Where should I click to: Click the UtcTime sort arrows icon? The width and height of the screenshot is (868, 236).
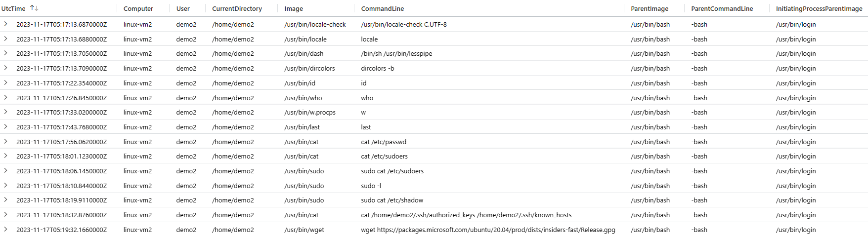(34, 8)
